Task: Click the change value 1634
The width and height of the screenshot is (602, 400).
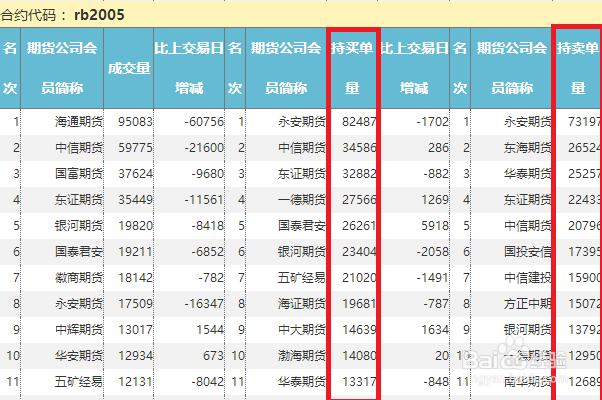Action: pos(435,329)
